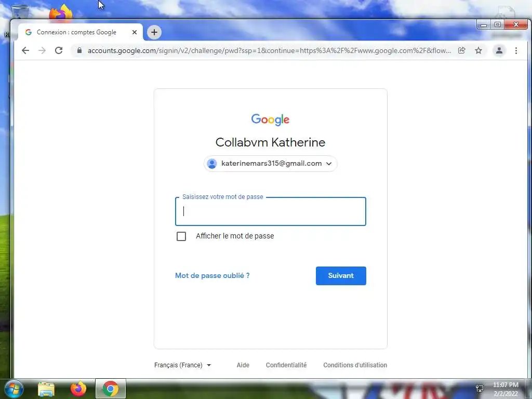Click the Collabvm Katherine account name
This screenshot has width=532, height=399.
270,142
